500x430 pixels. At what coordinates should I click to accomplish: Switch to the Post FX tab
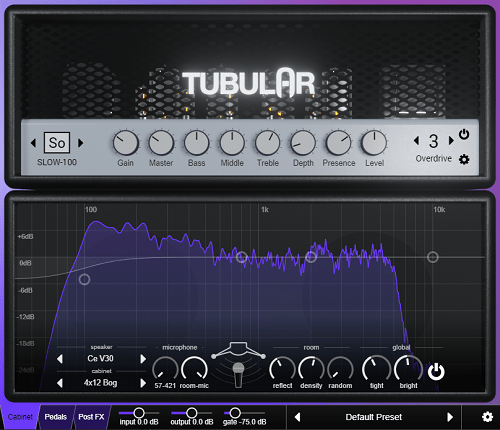tap(91, 417)
